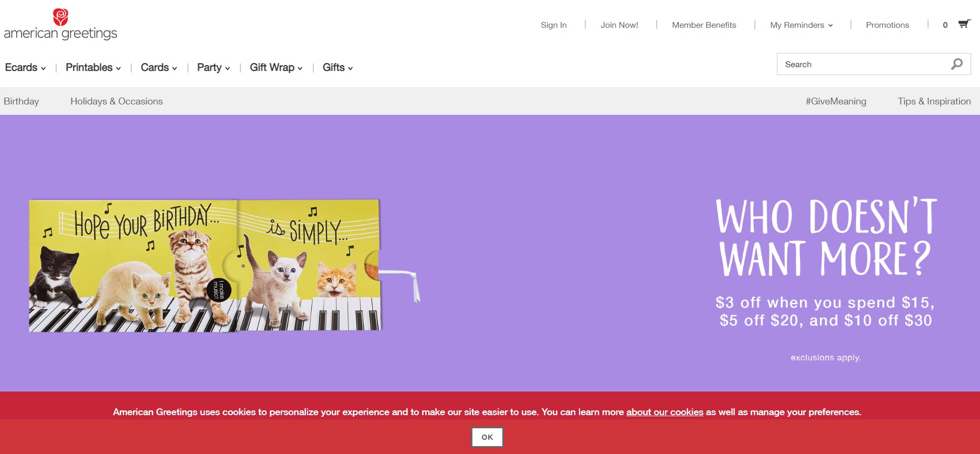
Task: Click the search magnifier icon
Action: point(957,64)
